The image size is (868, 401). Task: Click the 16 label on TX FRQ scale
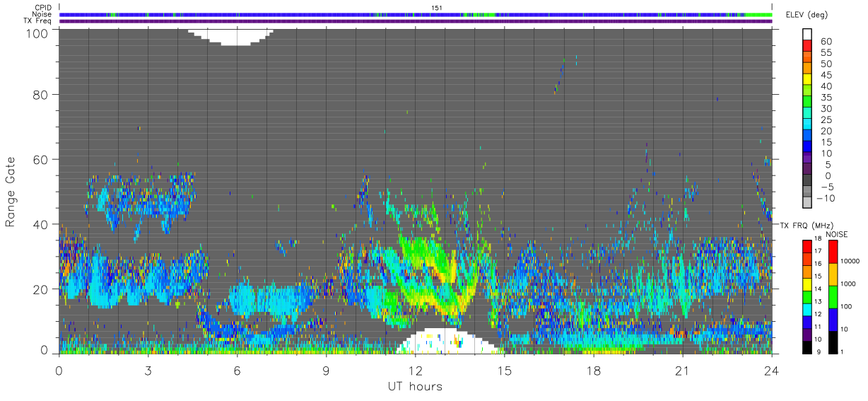coord(818,264)
